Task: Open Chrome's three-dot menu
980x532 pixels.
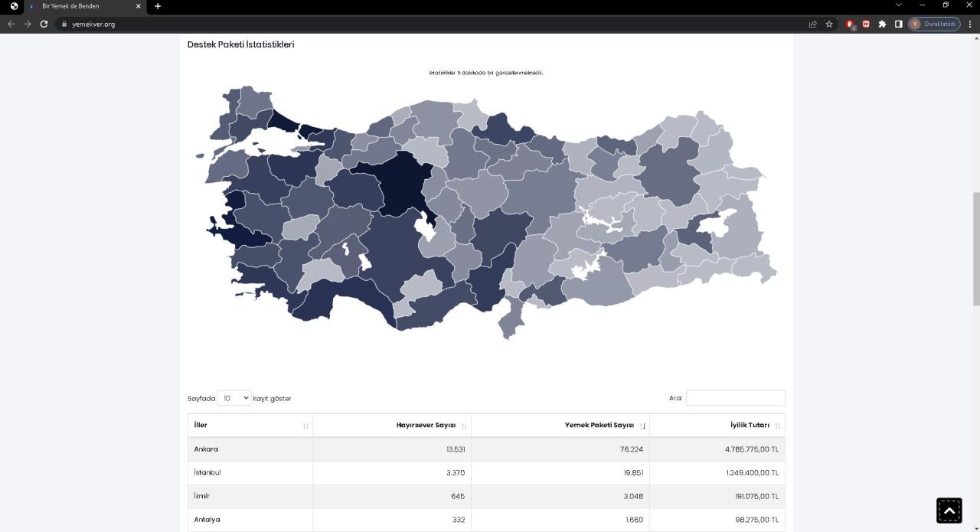Action: pyautogui.click(x=971, y=24)
